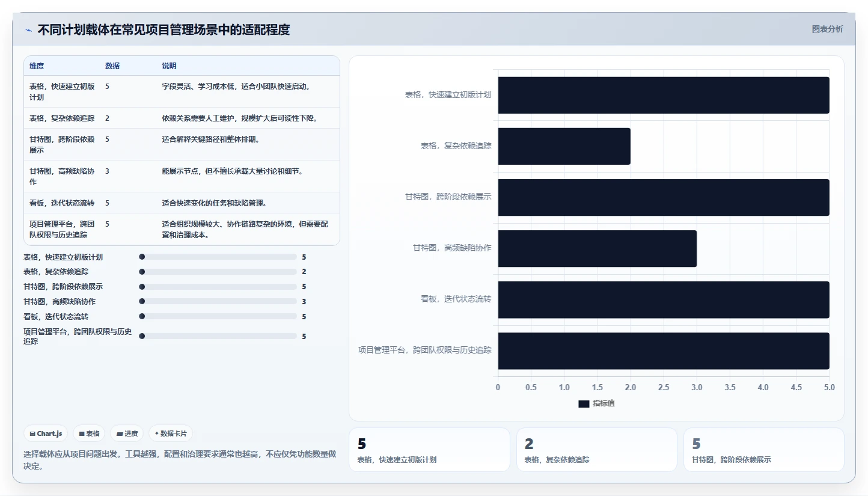Screen dimensions: 868x496
Task: Click table cell 甘特图，高频缺陷协作
Action: (x=62, y=176)
